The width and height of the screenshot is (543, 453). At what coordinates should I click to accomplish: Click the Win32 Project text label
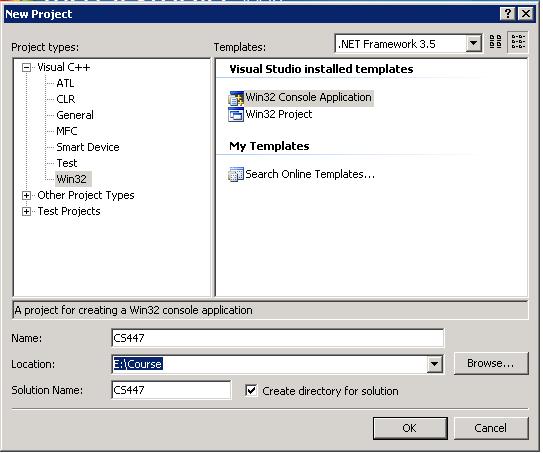[x=279, y=114]
